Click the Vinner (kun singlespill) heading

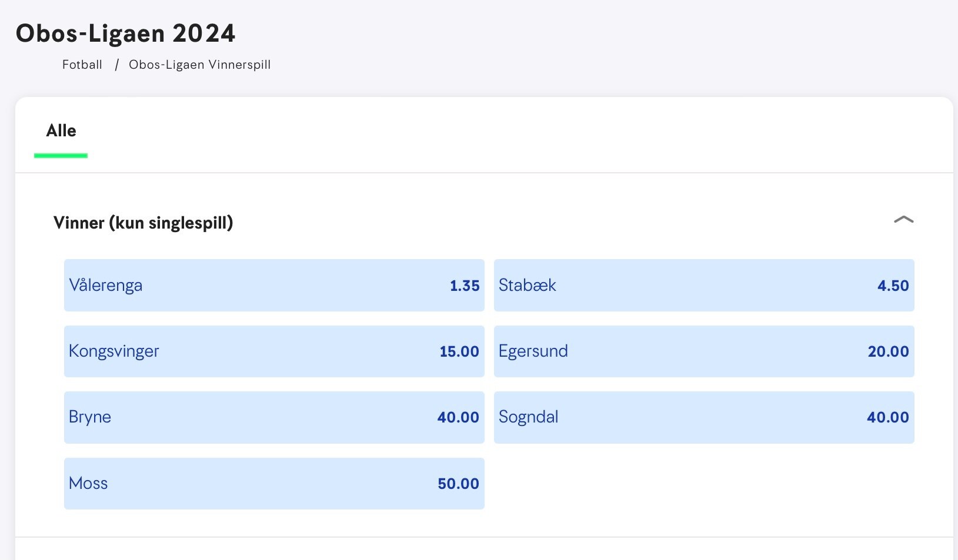pos(143,223)
